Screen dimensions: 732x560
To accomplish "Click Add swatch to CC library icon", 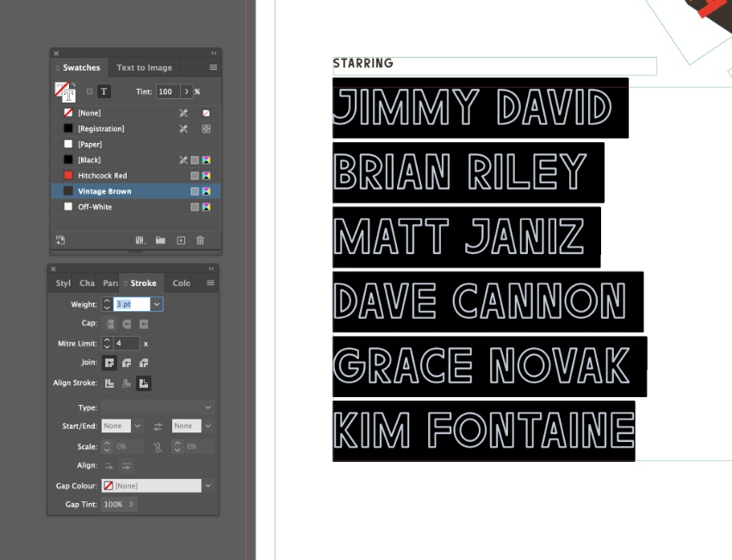I will click(60, 240).
